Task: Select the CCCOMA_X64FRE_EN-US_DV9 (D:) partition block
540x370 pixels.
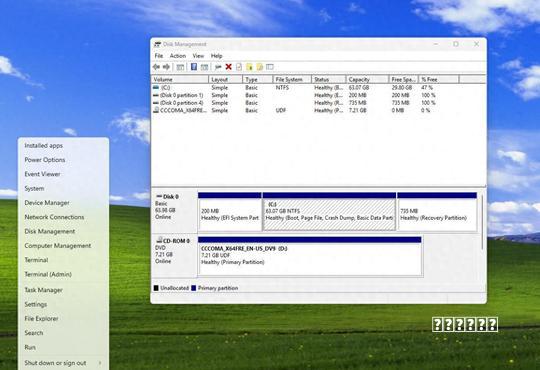Action: pyautogui.click(x=310, y=256)
